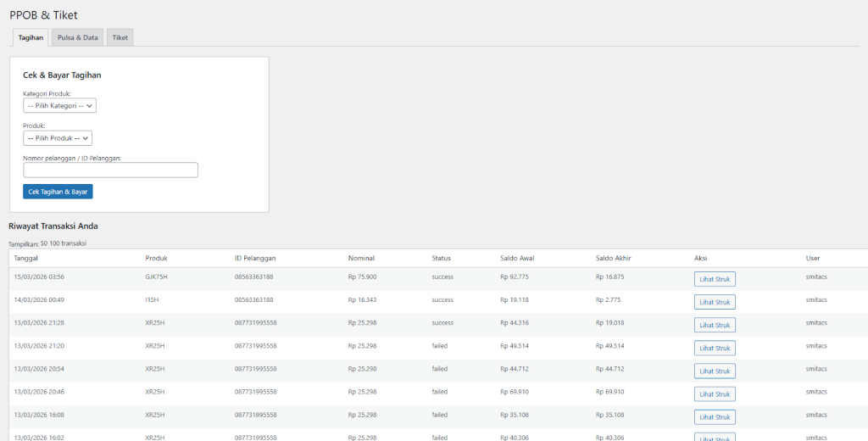The width and height of the screenshot is (868, 441).
Task: Show 100 transactions in history
Action: click(x=55, y=243)
